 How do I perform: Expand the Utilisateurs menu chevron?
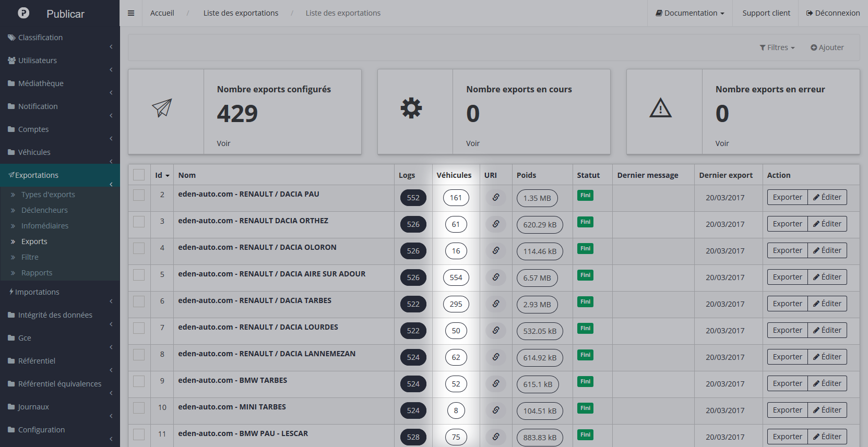point(111,70)
